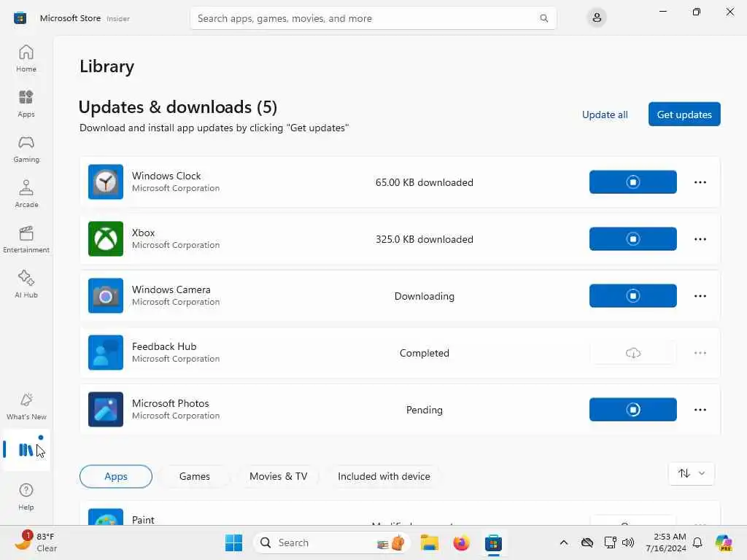Click the Get updates button
This screenshot has width=747, height=560.
pyautogui.click(x=684, y=114)
